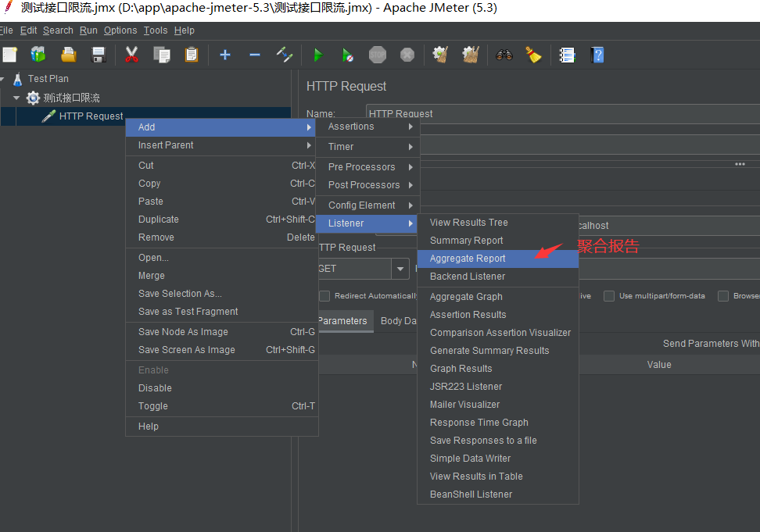The image size is (760, 532).
Task: Click the Reset Search yellow brush icon
Action: [x=534, y=55]
